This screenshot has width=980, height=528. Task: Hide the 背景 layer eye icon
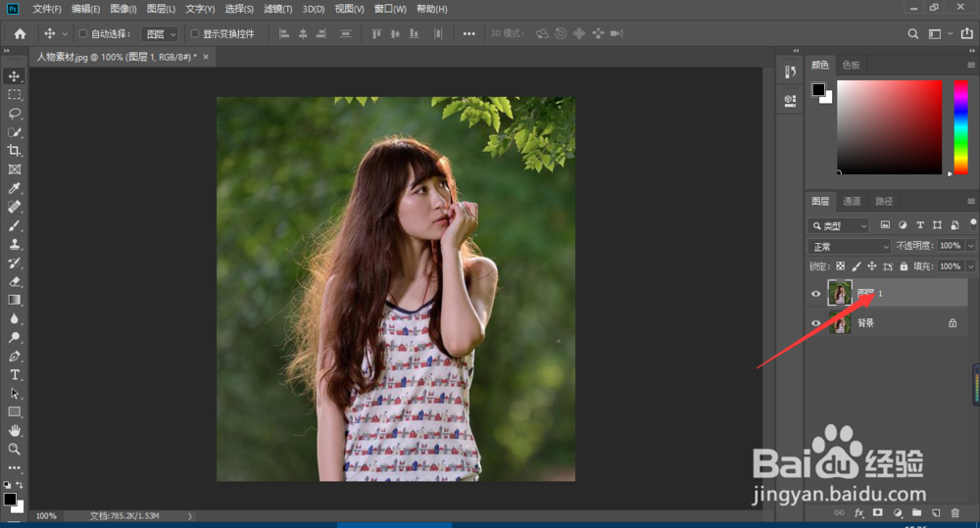coord(815,323)
